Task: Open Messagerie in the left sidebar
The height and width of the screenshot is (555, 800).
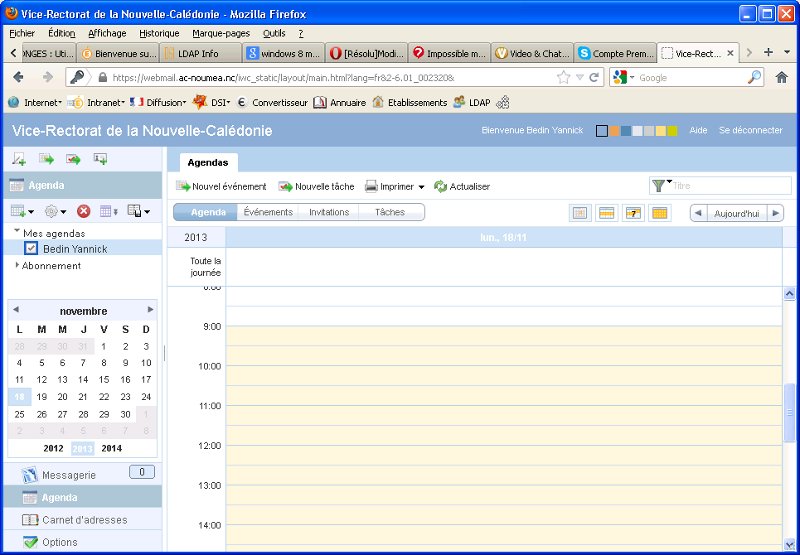Action: coord(69,475)
